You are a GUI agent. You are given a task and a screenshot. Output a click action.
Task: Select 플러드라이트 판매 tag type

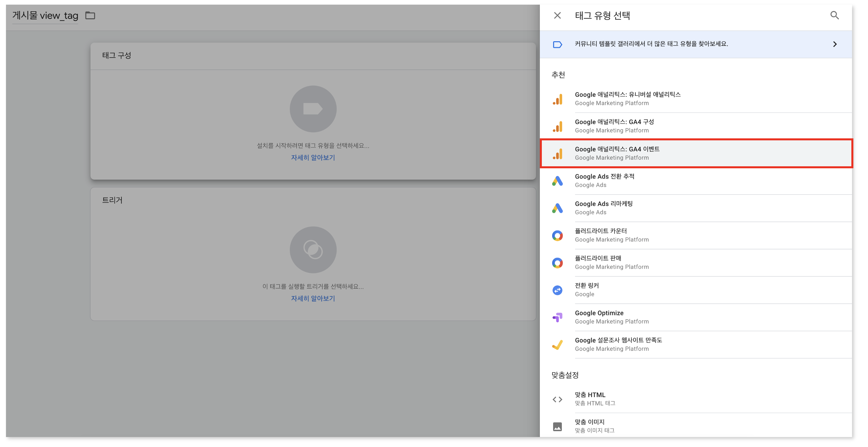[x=696, y=263]
